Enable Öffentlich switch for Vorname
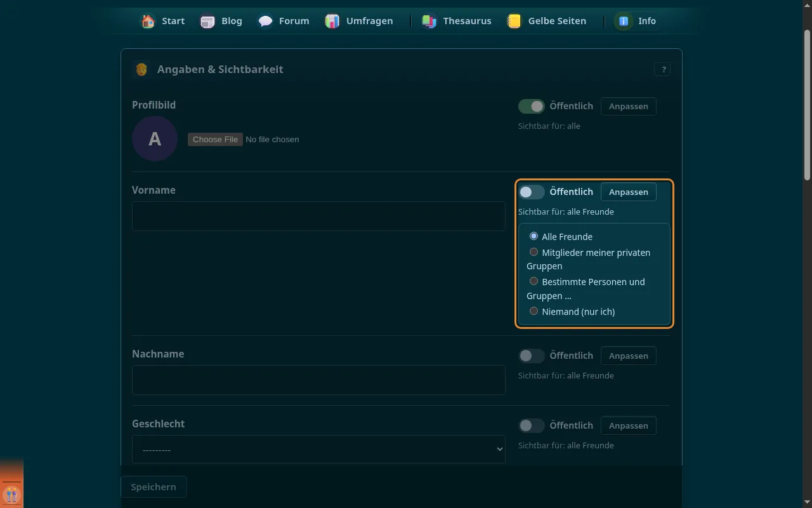Image resolution: width=812 pixels, height=508 pixels. coord(532,192)
